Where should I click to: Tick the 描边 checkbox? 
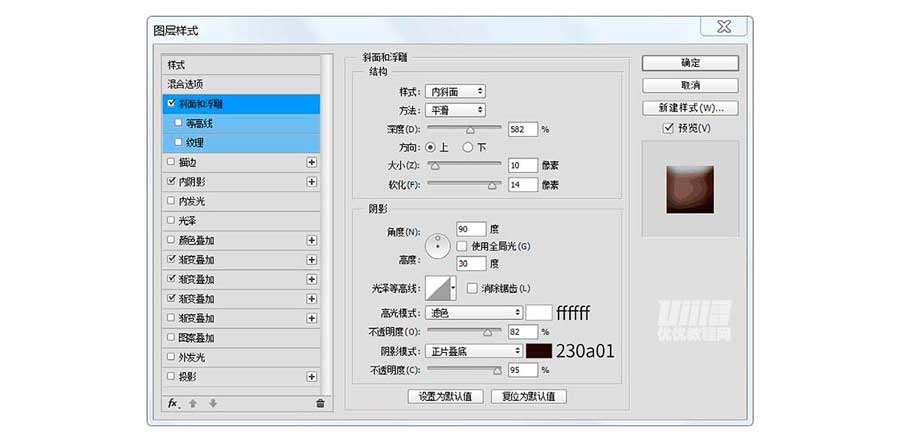click(x=171, y=162)
